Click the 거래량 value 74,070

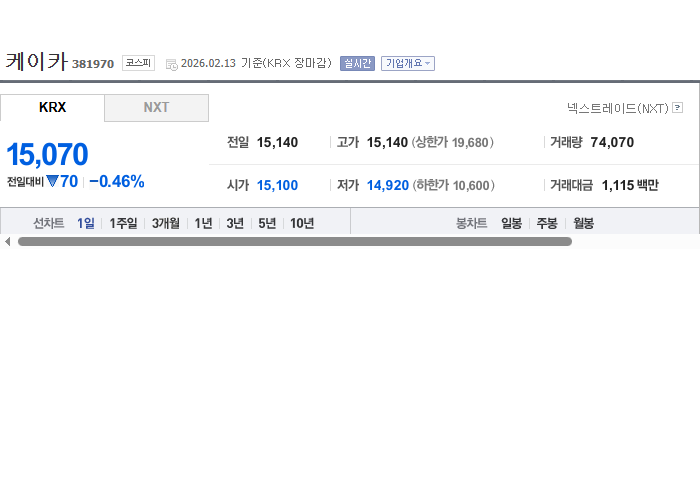612,142
